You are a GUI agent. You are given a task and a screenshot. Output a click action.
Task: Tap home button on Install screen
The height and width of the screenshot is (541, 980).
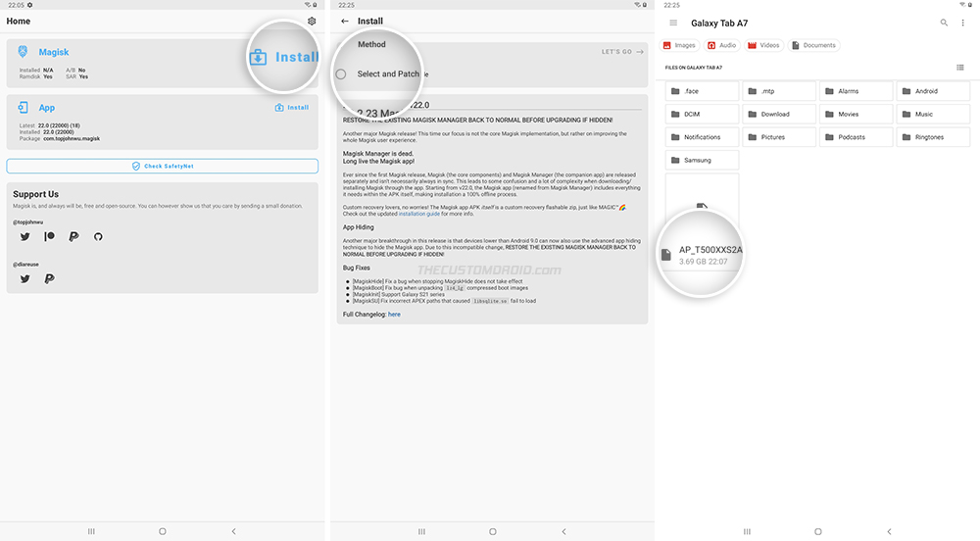[493, 531]
